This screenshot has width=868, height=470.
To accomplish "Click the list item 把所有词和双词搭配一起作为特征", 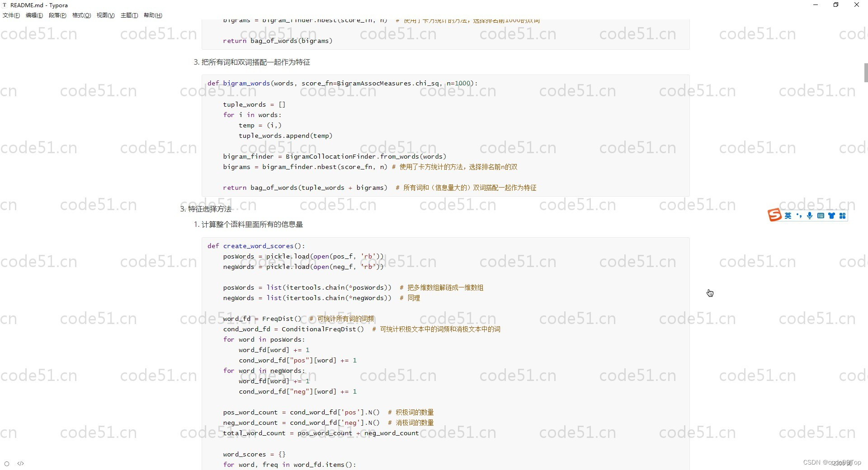I will pos(256,62).
